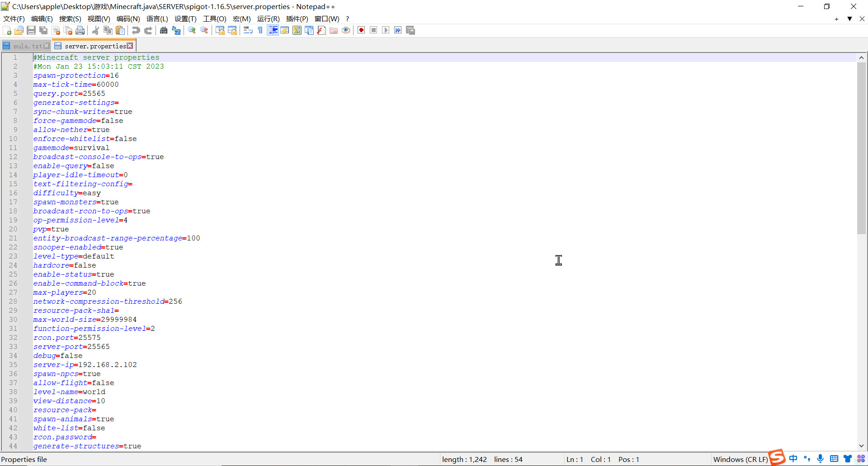The height and width of the screenshot is (466, 868).
Task: Click Run macro multiple times icon
Action: coord(398,30)
